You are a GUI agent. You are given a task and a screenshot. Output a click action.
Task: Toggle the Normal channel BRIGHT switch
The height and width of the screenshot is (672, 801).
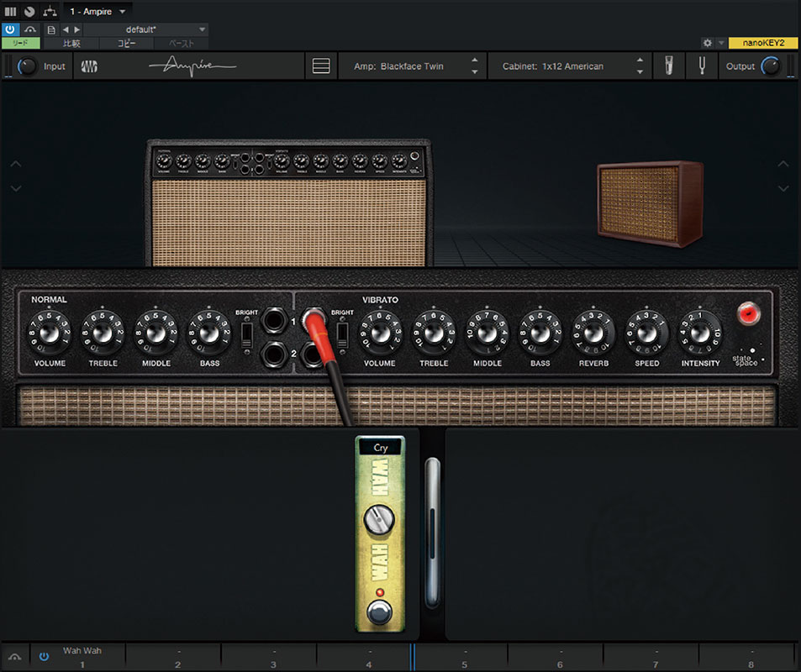coord(247,334)
